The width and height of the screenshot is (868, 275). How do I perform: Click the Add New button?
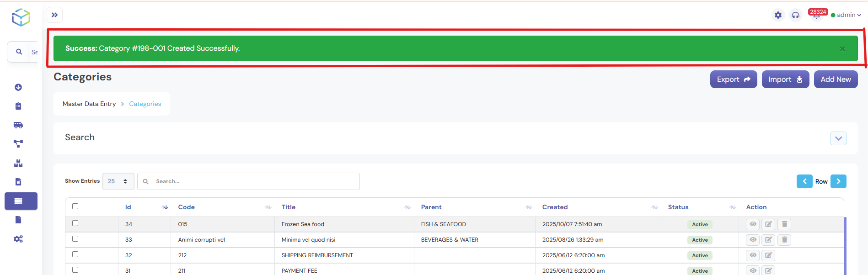point(836,79)
